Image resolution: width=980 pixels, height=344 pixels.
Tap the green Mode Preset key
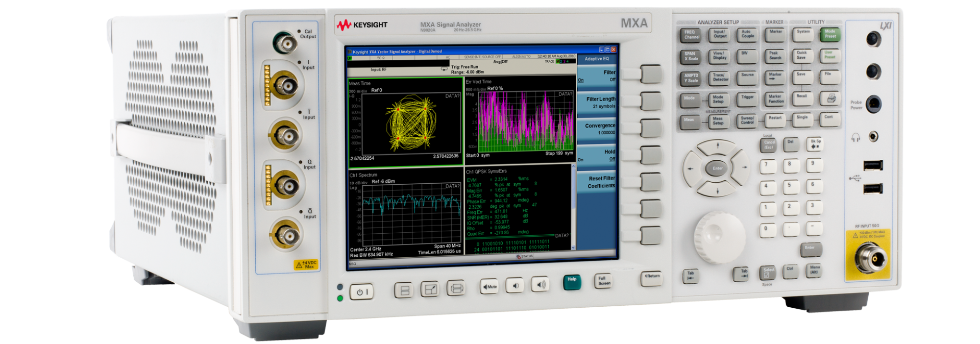[830, 34]
